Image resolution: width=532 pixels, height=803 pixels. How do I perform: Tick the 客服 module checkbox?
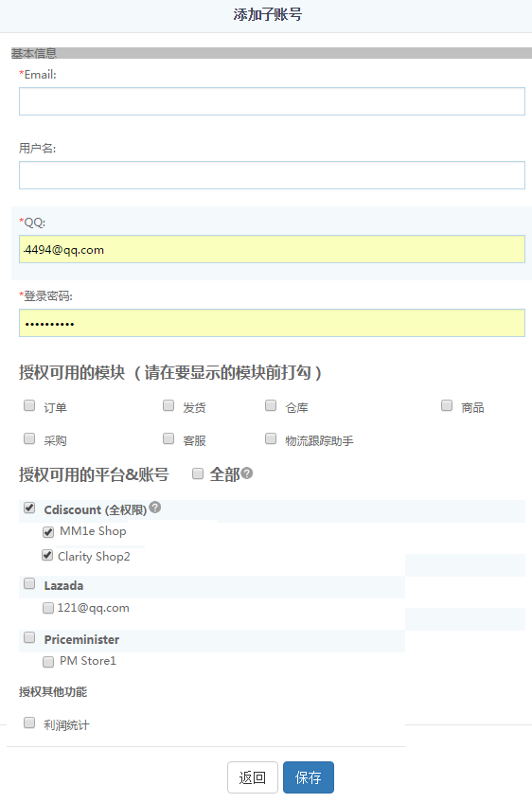tap(168, 438)
